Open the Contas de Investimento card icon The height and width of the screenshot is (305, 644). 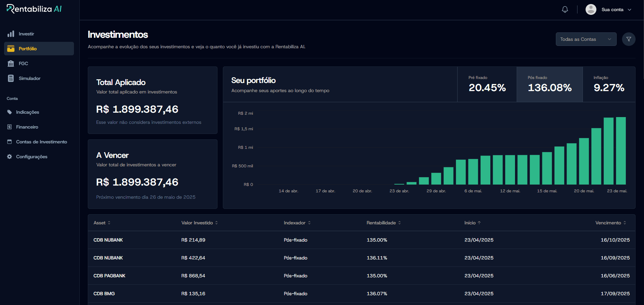(9, 142)
